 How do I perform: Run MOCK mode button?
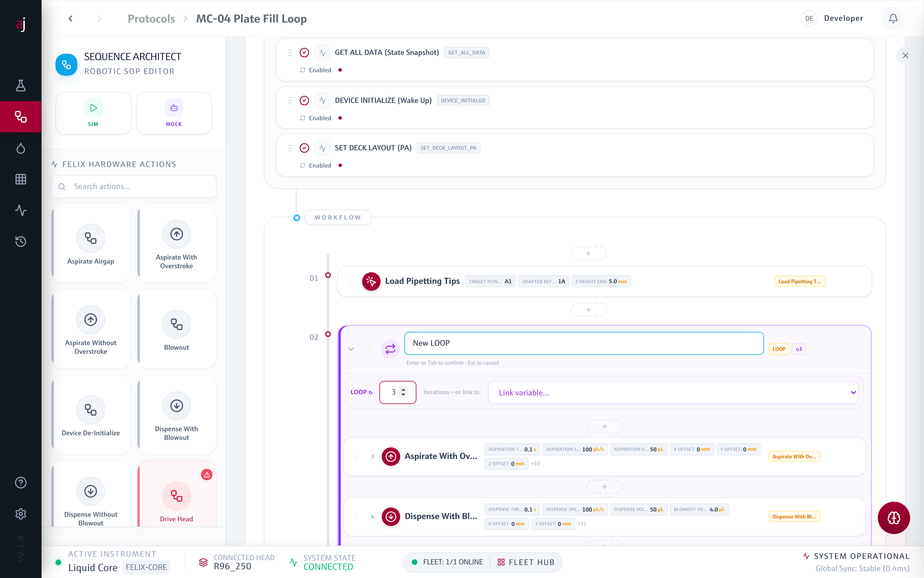[x=174, y=113]
